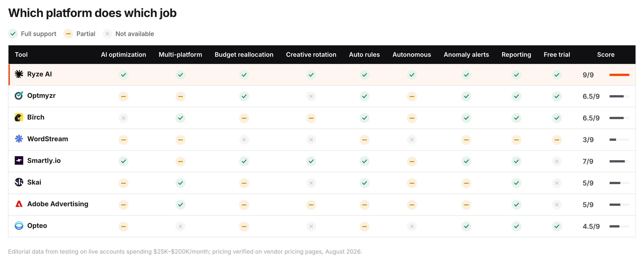Click the Not available legend cross icon
The image size is (644, 263).
(x=107, y=34)
